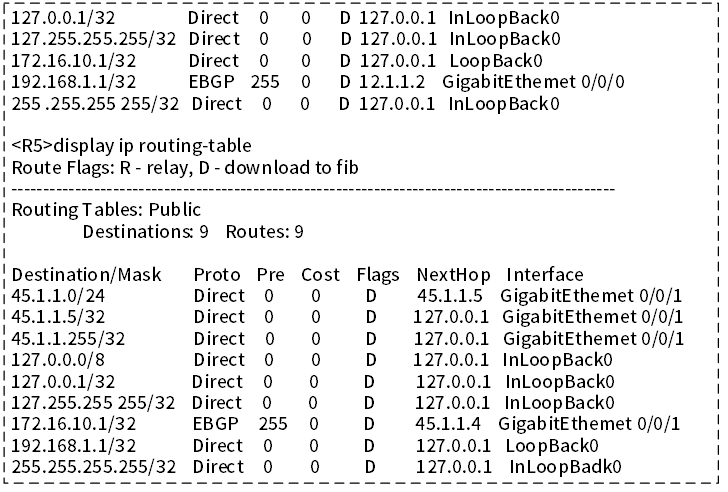Select the 127.0.0.0/8 destination entry
This screenshot has width=728, height=492.
click(x=56, y=359)
